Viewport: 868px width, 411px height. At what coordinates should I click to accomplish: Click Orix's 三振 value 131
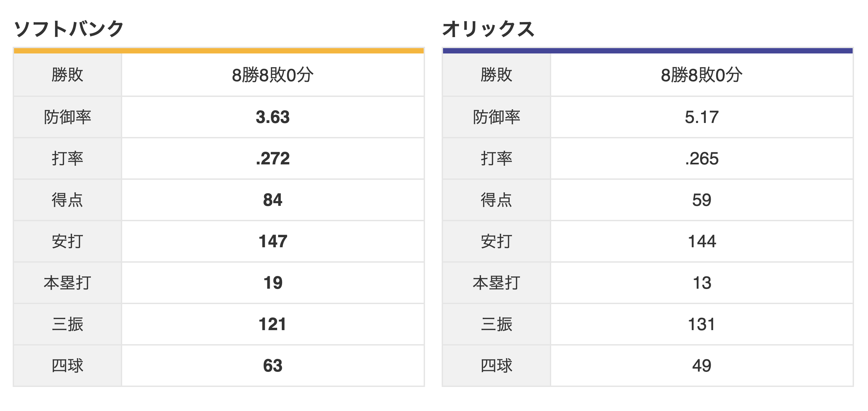coord(701,324)
